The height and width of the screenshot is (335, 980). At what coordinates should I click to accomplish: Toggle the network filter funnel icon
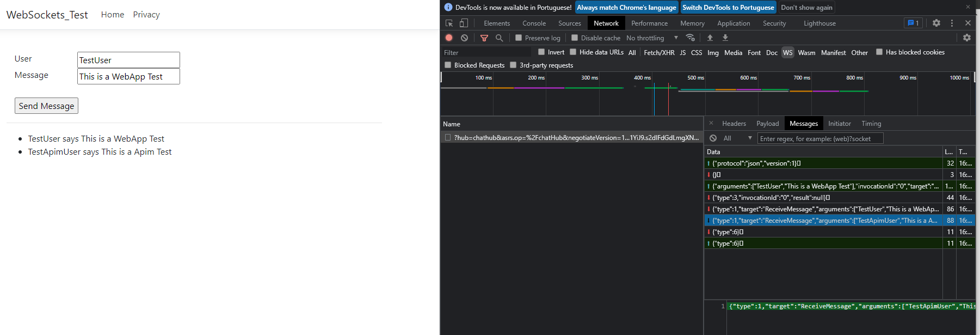[484, 38]
